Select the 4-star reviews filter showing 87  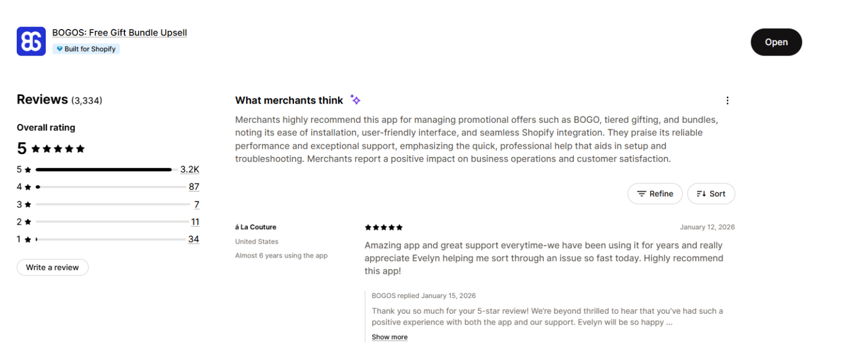coord(194,186)
